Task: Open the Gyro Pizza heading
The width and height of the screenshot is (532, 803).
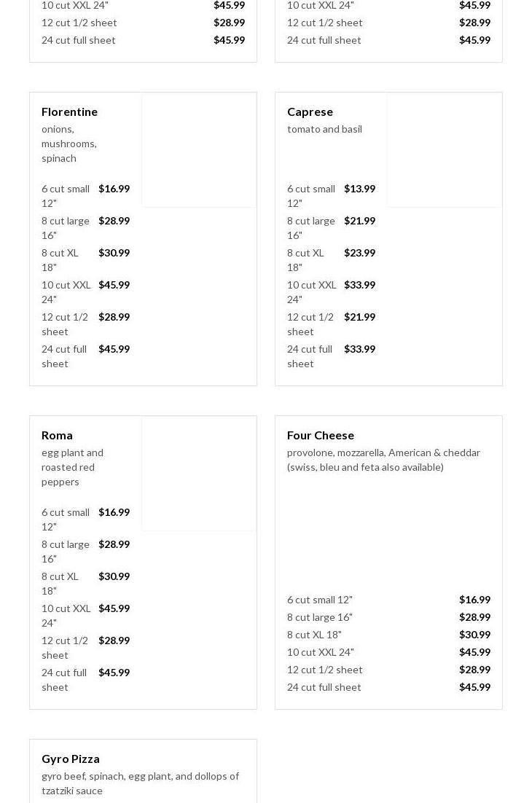Action: [x=71, y=759]
